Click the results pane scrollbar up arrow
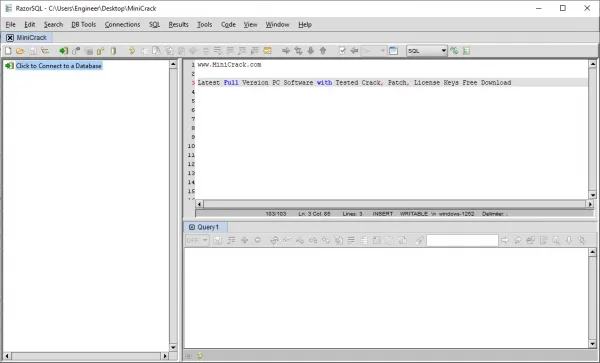 [x=593, y=252]
